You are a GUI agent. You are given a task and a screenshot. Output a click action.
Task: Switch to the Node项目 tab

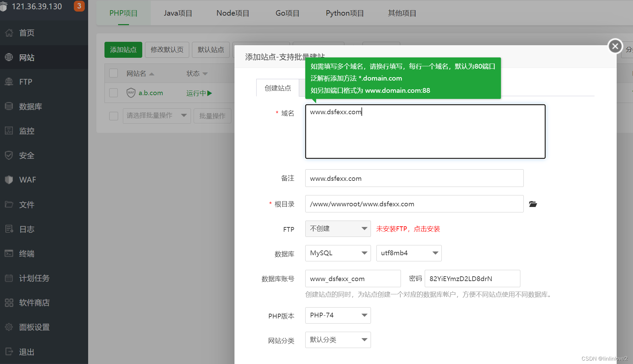pos(233,13)
